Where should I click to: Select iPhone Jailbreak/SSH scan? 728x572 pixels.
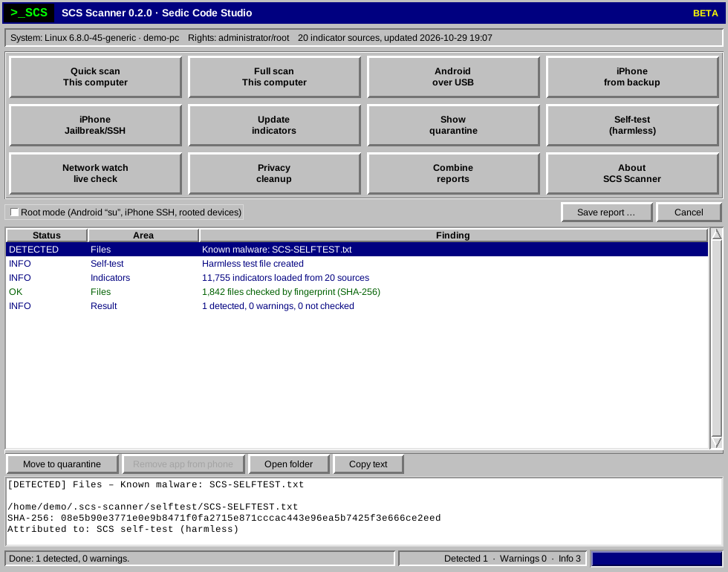[95, 126]
